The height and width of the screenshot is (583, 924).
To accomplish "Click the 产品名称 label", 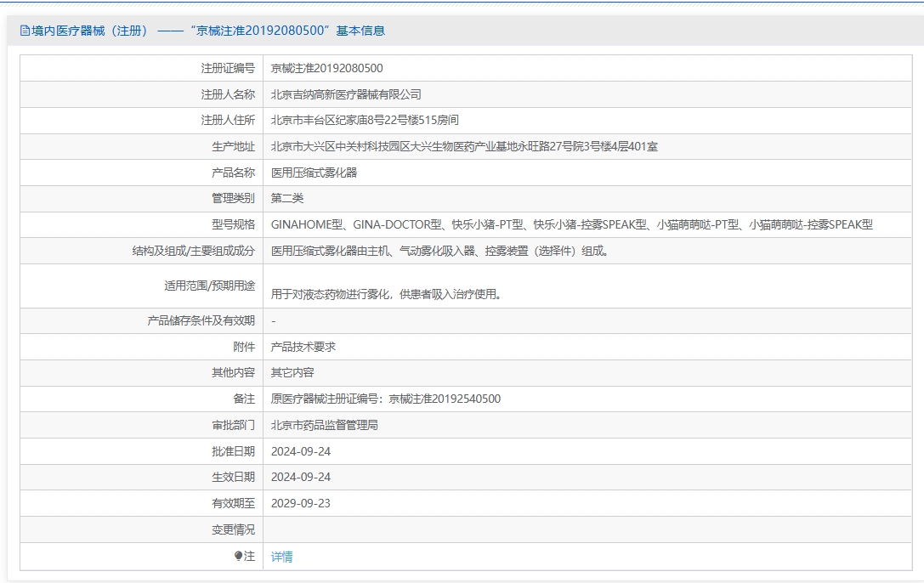I will 234,173.
